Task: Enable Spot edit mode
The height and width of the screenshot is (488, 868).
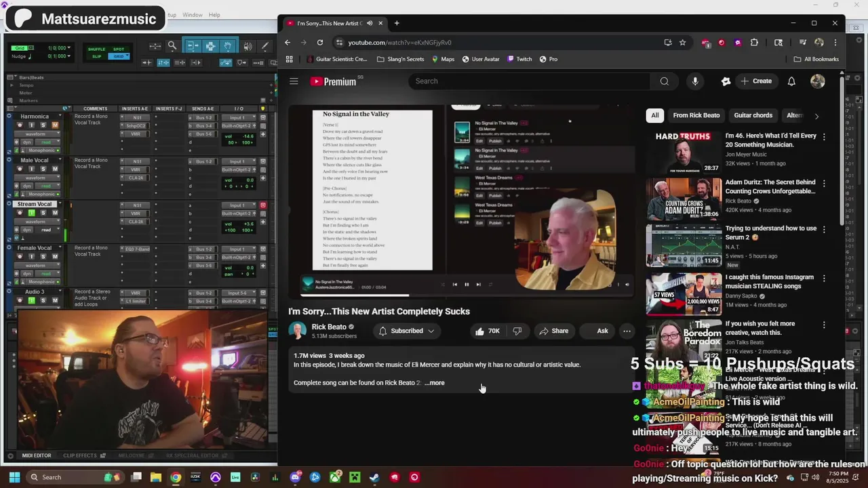Action: (x=119, y=49)
